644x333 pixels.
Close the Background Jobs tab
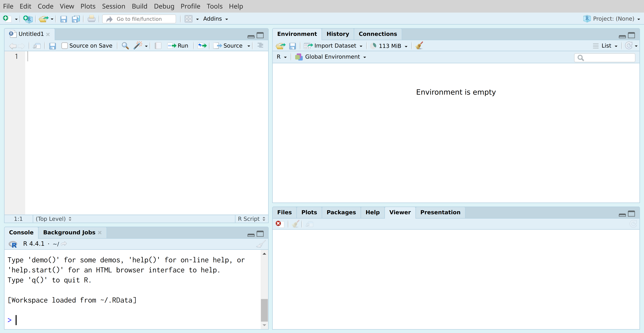(100, 233)
